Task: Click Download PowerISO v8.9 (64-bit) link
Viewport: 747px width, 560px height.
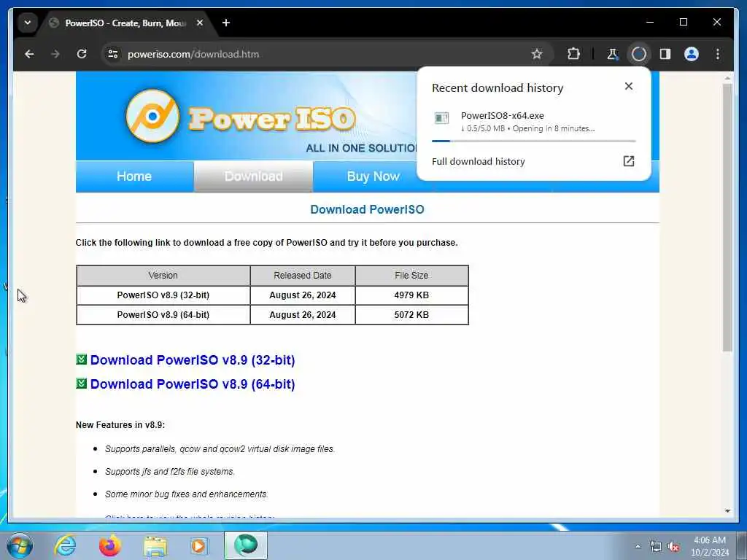Action: click(x=193, y=384)
